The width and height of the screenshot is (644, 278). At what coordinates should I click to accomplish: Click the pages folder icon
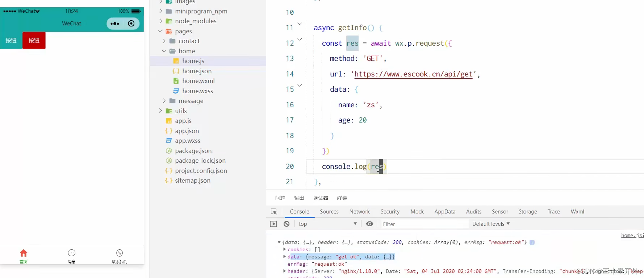pos(169,31)
